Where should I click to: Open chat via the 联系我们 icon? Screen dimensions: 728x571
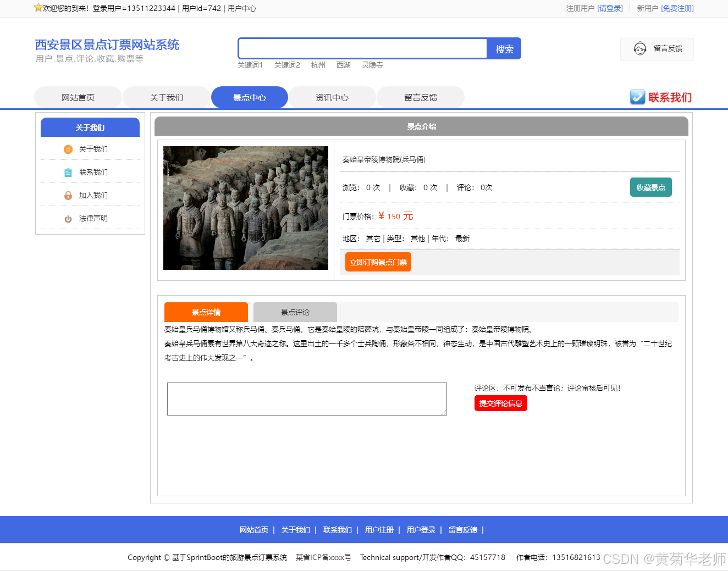tap(637, 97)
